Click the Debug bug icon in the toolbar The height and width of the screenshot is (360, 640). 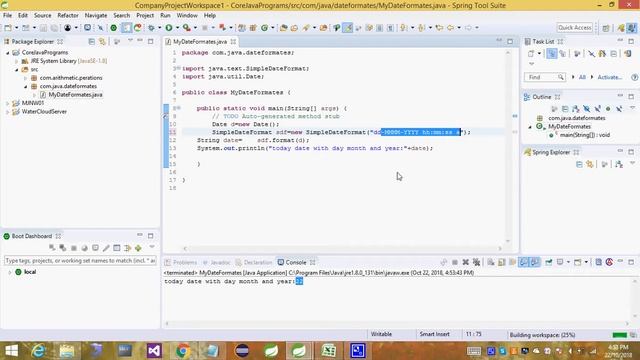click(151, 28)
